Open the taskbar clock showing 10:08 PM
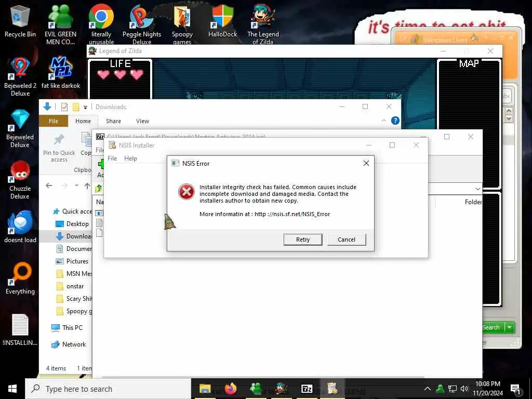This screenshot has width=532, height=399. [x=488, y=389]
